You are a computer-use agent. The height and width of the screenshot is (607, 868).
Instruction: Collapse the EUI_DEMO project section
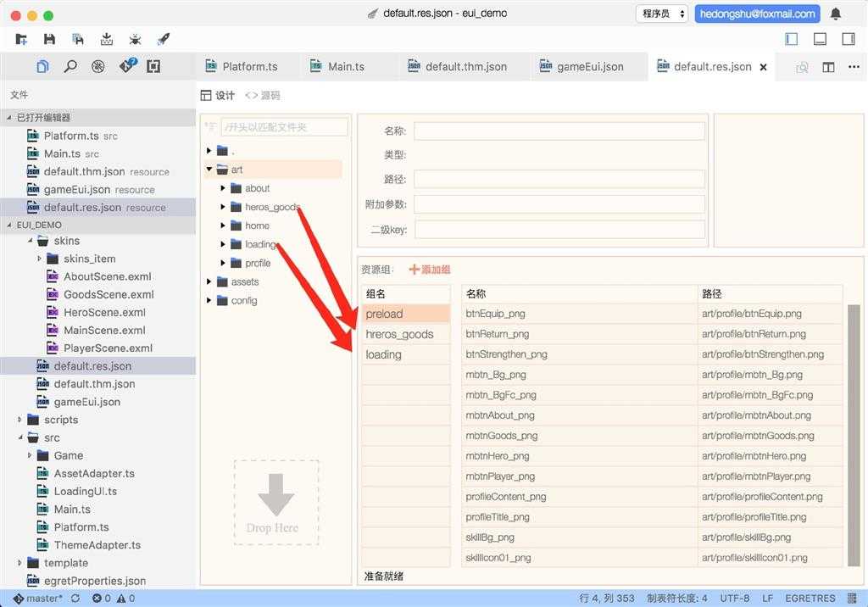(8, 225)
